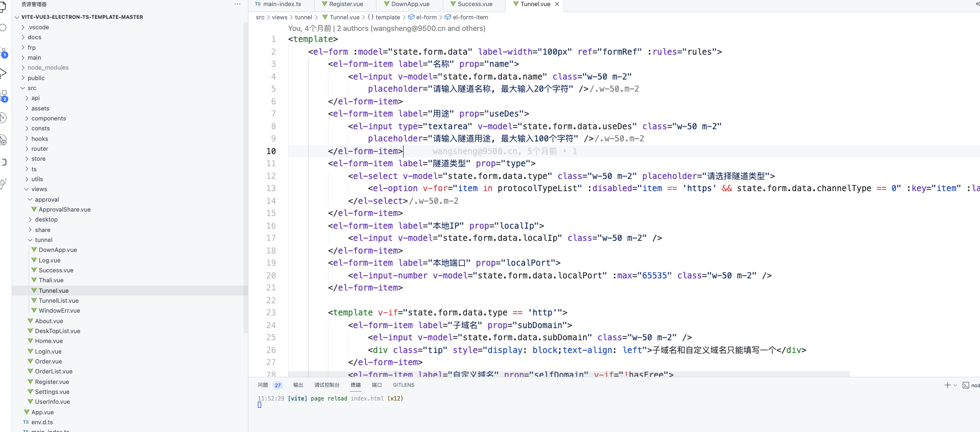Click Vue icon beside Home.vue
980x432 pixels.
pos(30,341)
